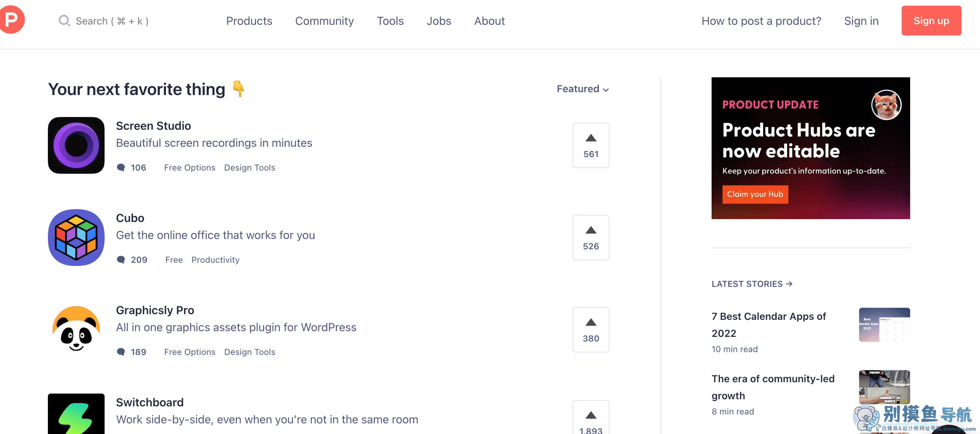The width and height of the screenshot is (980, 434).
Task: Open the Cubo product title
Action: point(130,218)
